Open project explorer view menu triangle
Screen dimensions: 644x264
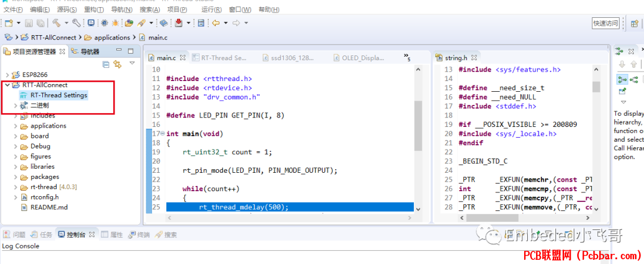[x=132, y=63]
